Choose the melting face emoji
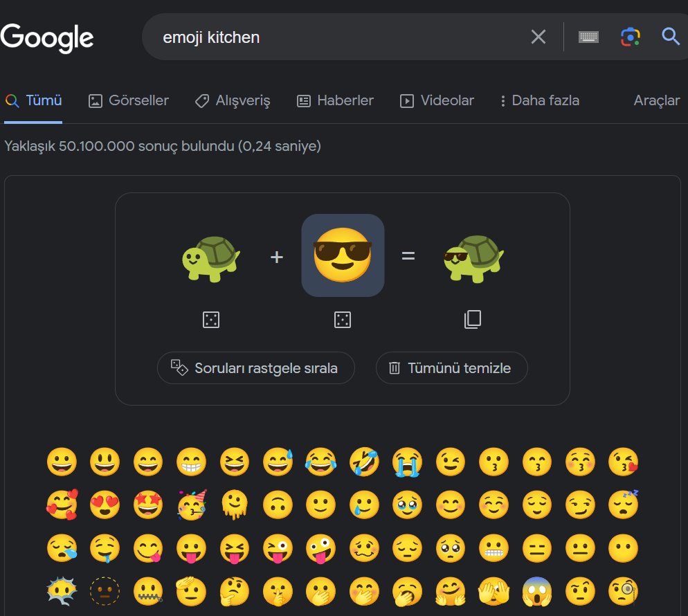Image resolution: width=688 pixels, height=616 pixels. [x=235, y=505]
